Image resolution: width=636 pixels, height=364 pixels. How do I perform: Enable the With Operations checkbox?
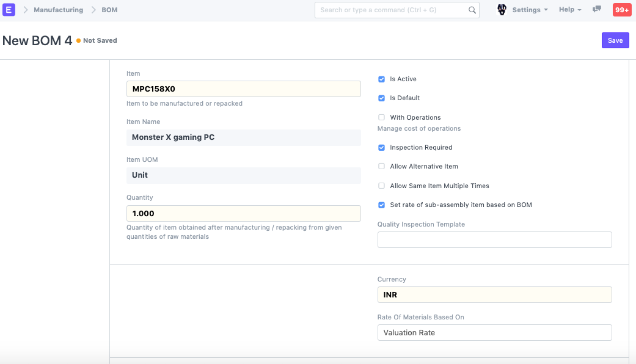[x=381, y=117]
